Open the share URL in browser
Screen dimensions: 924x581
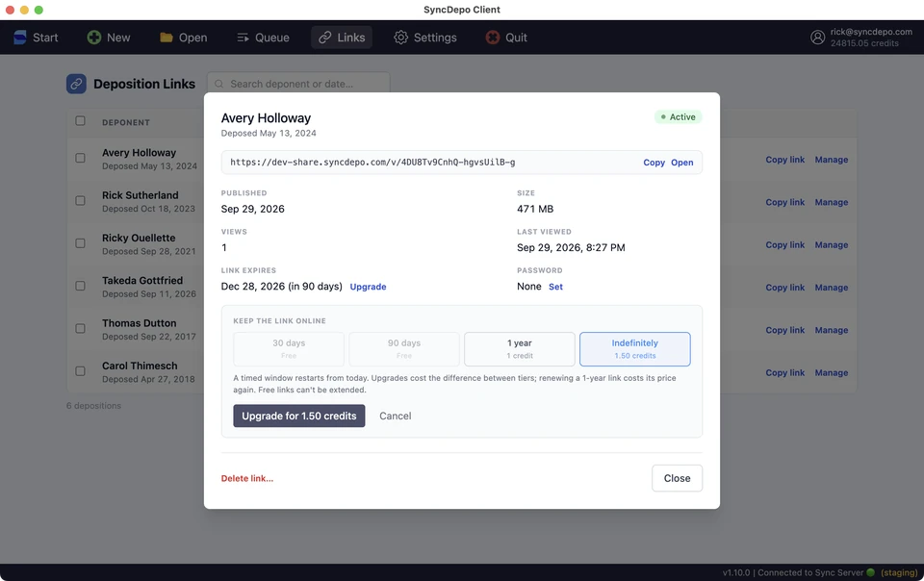point(681,163)
